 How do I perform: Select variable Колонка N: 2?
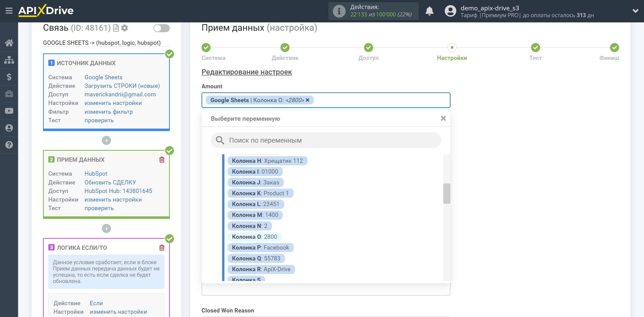(x=250, y=226)
